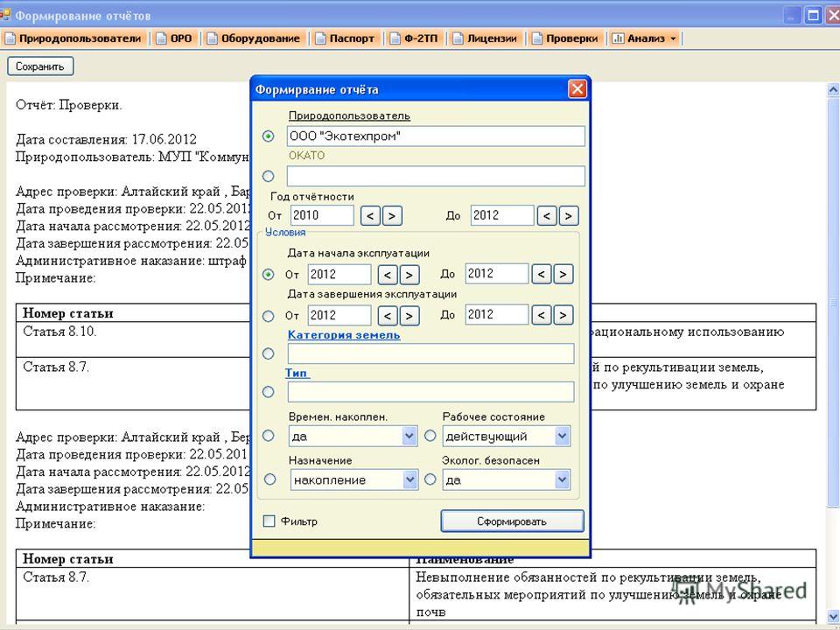Open the ОРО report tab
The width and height of the screenshot is (840, 630).
click(173, 38)
